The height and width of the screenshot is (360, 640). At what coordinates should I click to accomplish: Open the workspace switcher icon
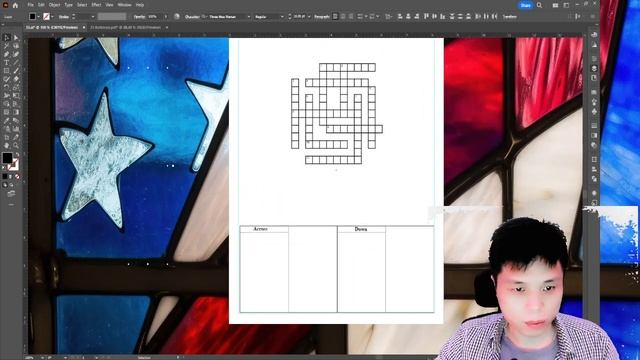pos(566,5)
